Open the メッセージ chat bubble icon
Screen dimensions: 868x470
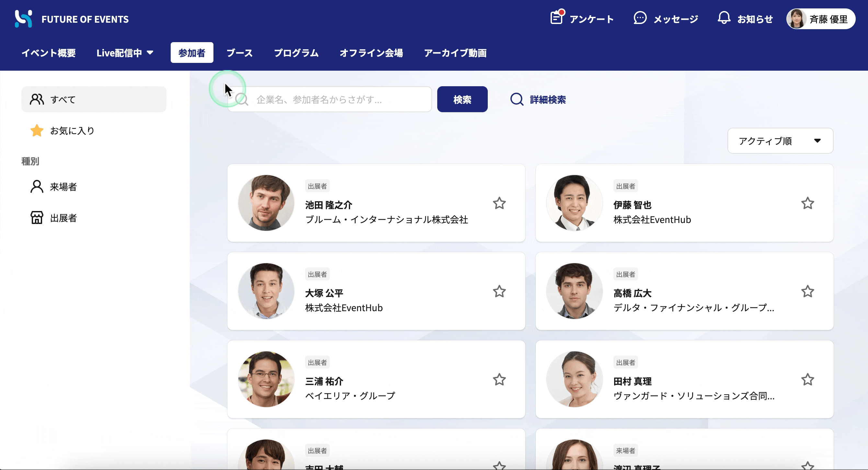pyautogui.click(x=640, y=18)
